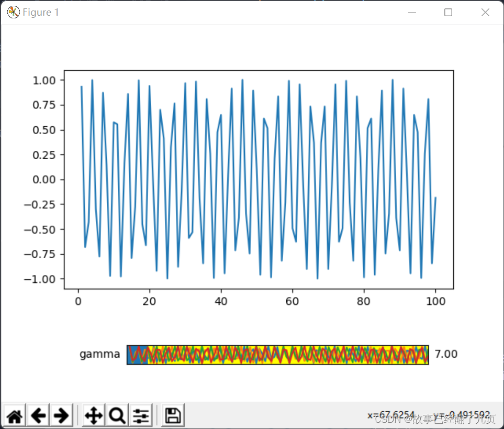Go to the next view using forward arrow
This screenshot has width=504, height=429.
[x=61, y=415]
